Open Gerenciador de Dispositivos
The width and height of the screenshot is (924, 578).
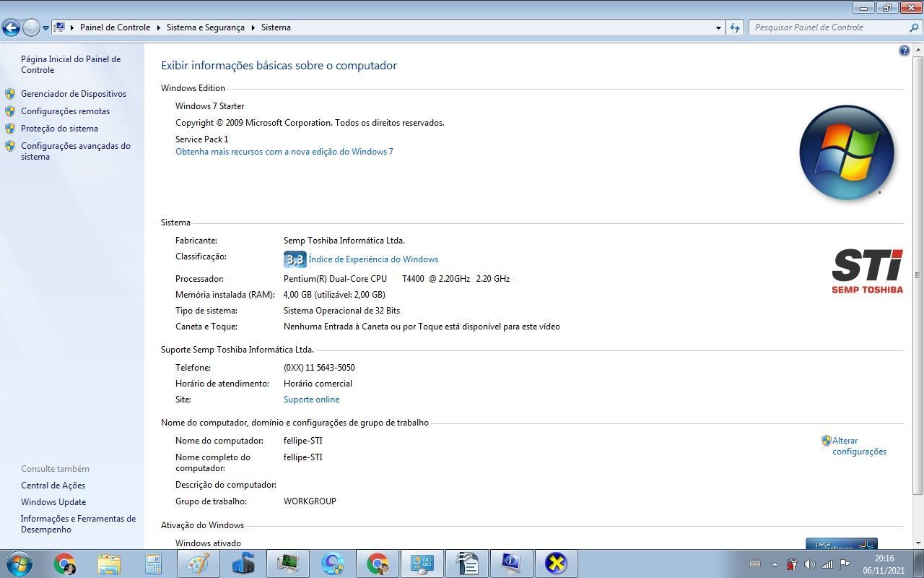point(74,94)
